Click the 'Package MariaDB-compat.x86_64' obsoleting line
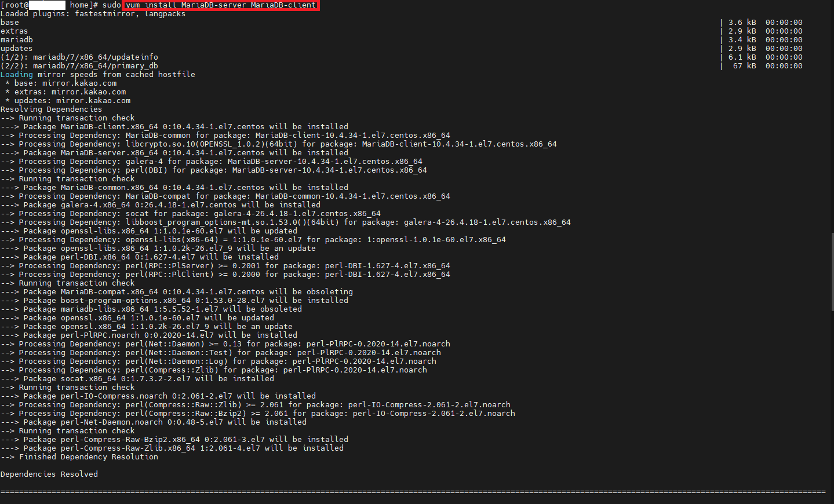 click(x=177, y=292)
